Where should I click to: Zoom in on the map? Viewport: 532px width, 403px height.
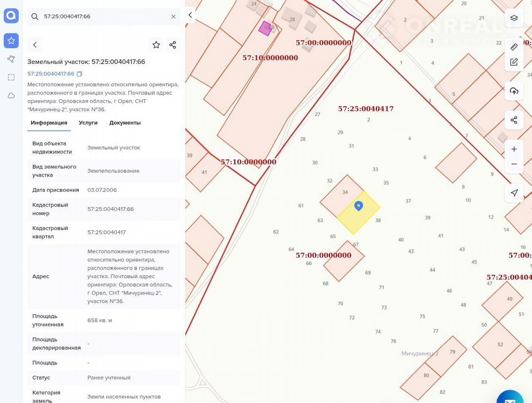tap(514, 149)
